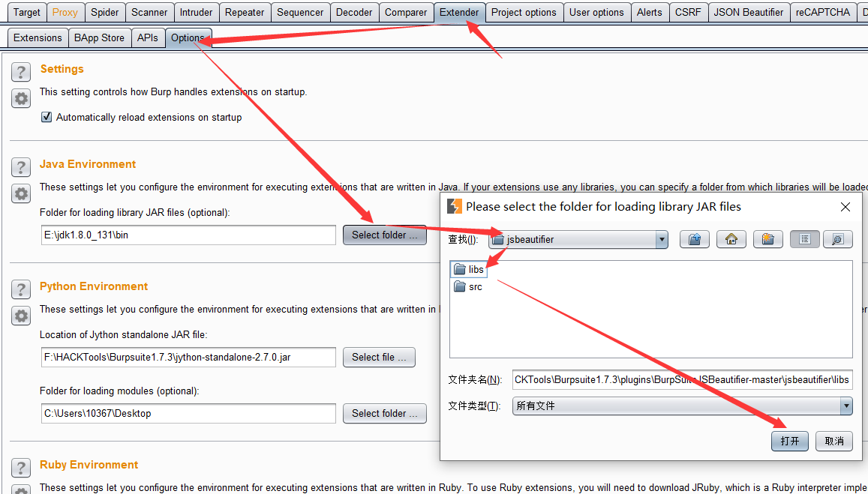Expand the jsbeautifier look-in dropdown
868x494 pixels.
(662, 240)
